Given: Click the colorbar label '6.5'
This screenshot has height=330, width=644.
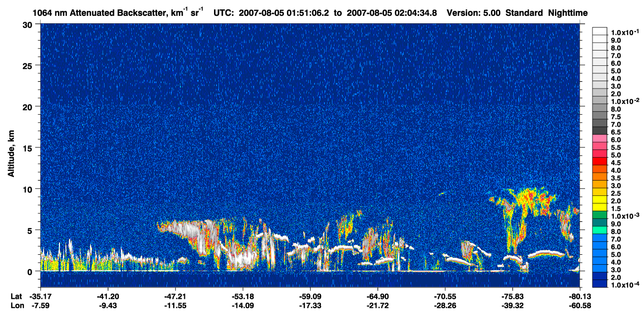Looking at the screenshot, I should click(x=615, y=132).
